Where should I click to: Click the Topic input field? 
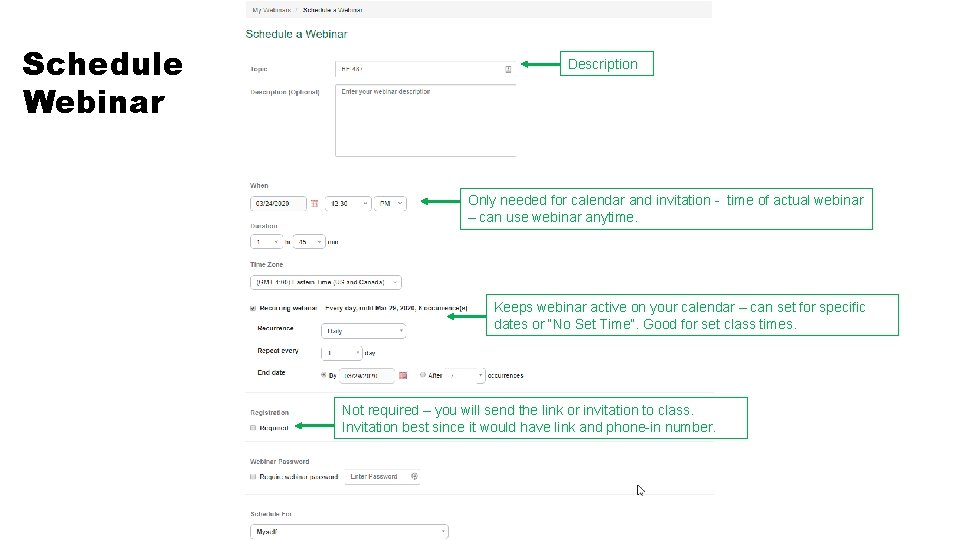[425, 69]
